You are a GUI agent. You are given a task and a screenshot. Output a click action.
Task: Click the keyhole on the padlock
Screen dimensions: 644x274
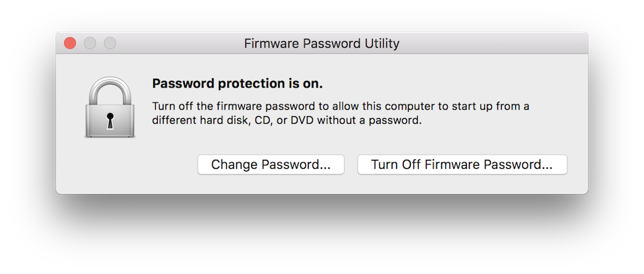pos(109,121)
